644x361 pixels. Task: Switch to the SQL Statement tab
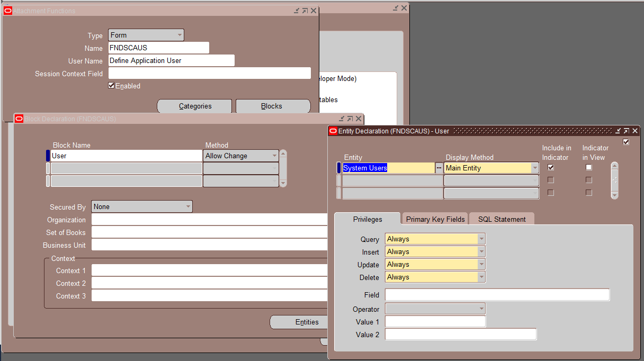coord(502,219)
